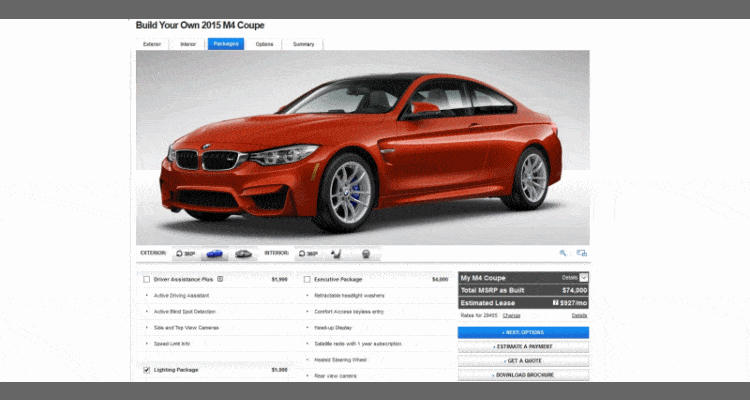Click 'Side and Top View Cameras' item
The height and width of the screenshot is (400, 750).
pyautogui.click(x=186, y=328)
